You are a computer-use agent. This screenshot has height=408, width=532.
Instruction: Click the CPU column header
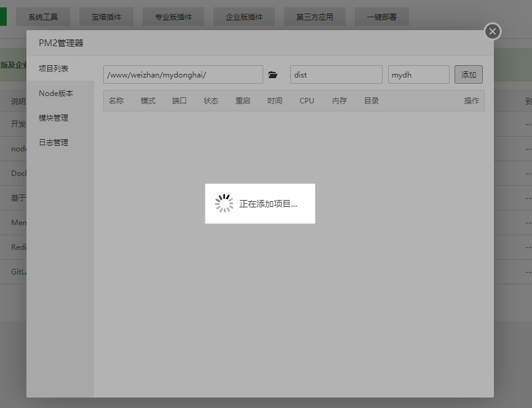(306, 101)
